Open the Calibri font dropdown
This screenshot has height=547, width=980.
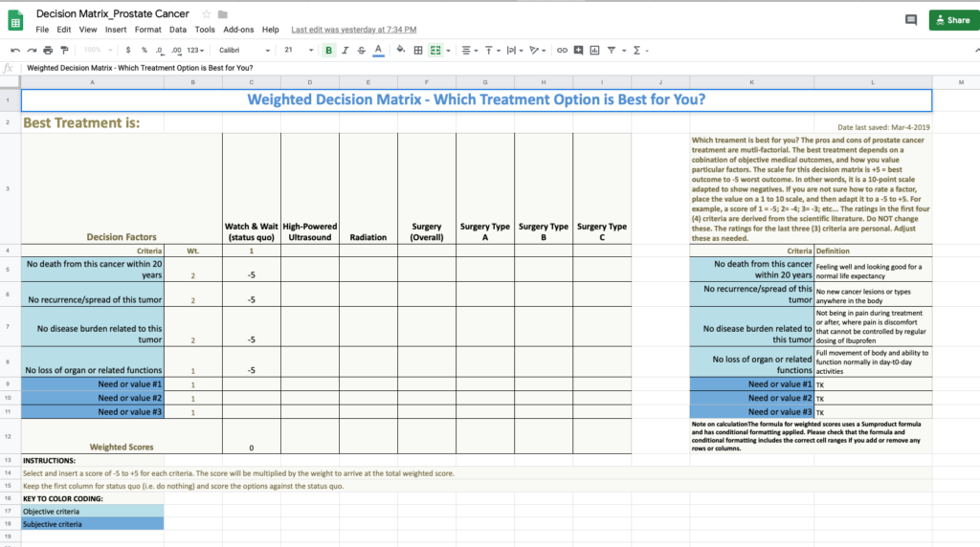[x=244, y=51]
